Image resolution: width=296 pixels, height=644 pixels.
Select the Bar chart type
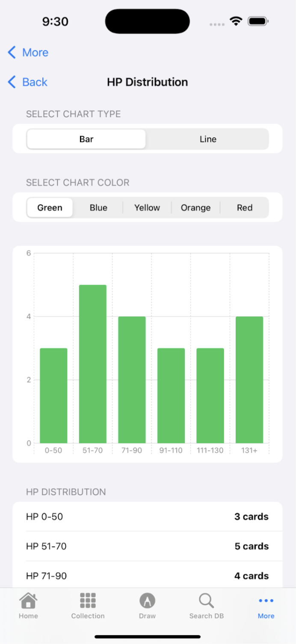coord(86,139)
